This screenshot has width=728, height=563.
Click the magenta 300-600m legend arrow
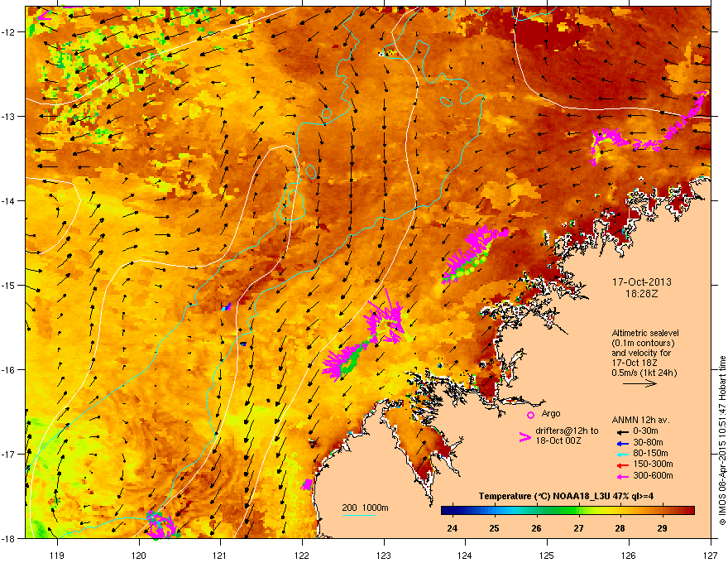pos(621,476)
